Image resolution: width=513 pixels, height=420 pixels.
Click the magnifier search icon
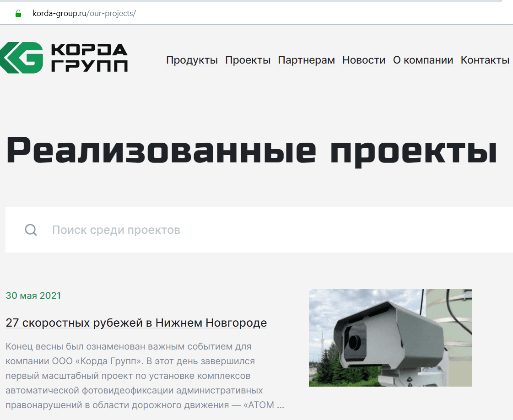31,230
